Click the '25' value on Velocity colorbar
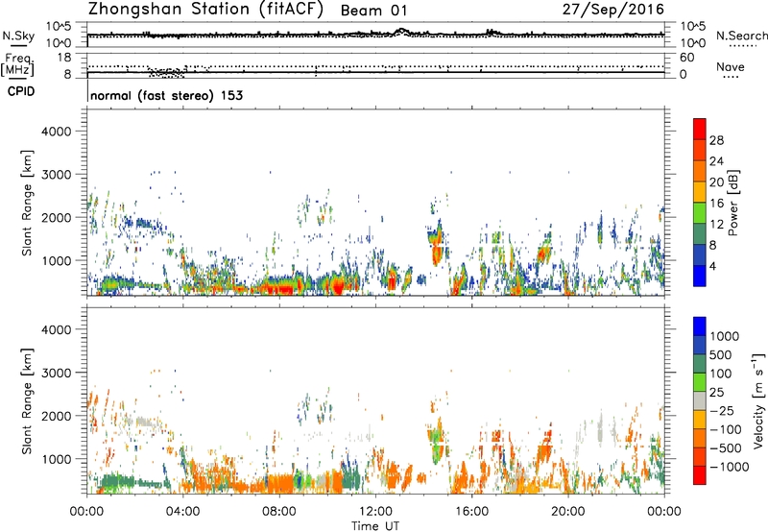 click(716, 393)
